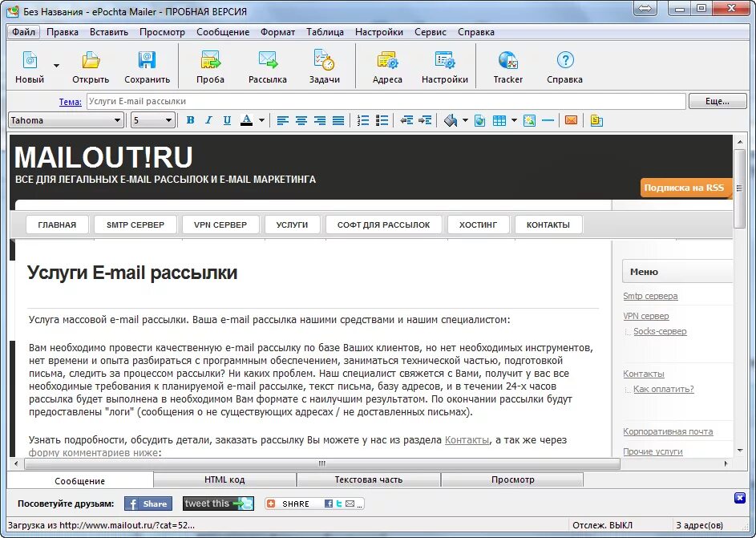756x538 pixels.
Task: Click the Подписка на RSS button
Action: coord(686,188)
